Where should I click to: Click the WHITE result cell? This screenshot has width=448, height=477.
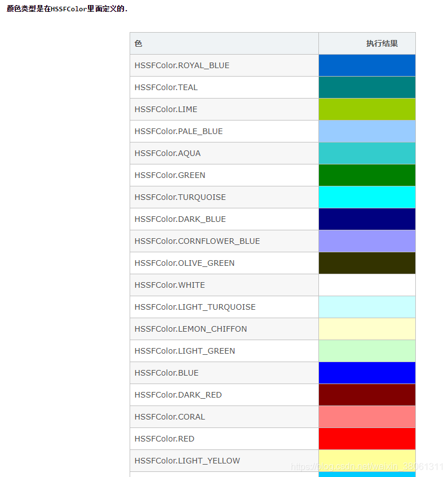367,285
